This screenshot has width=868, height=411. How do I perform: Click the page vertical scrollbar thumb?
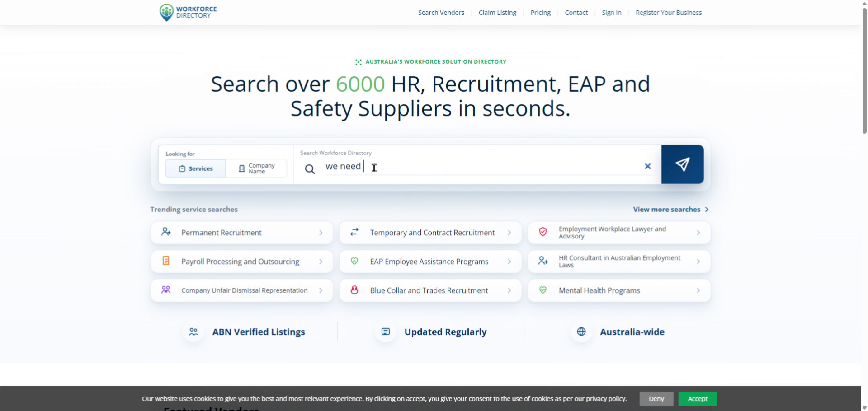pos(864,70)
